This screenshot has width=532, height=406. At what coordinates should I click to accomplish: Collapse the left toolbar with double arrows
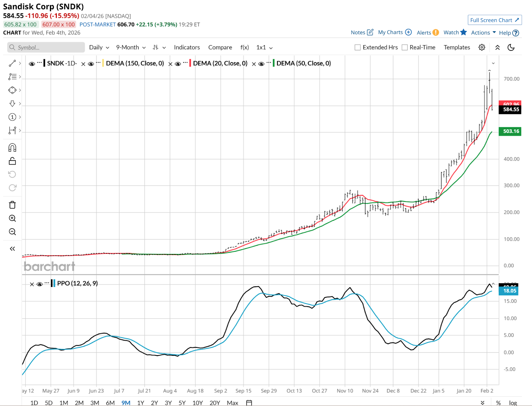pyautogui.click(x=12, y=249)
